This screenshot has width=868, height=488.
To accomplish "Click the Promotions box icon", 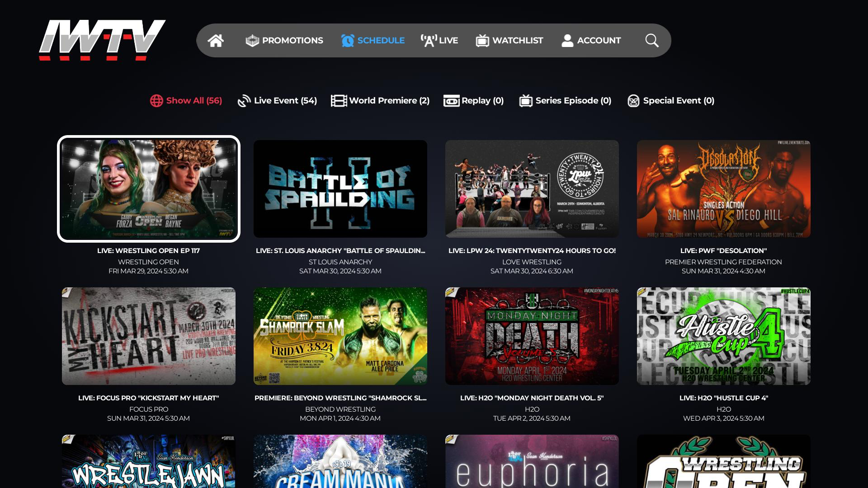I will [252, 41].
